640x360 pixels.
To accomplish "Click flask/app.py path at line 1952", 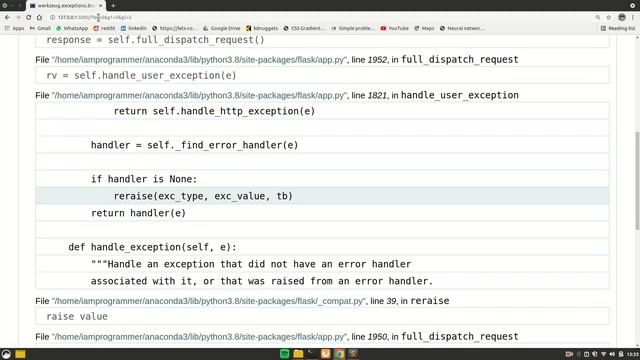I will (x=199, y=60).
